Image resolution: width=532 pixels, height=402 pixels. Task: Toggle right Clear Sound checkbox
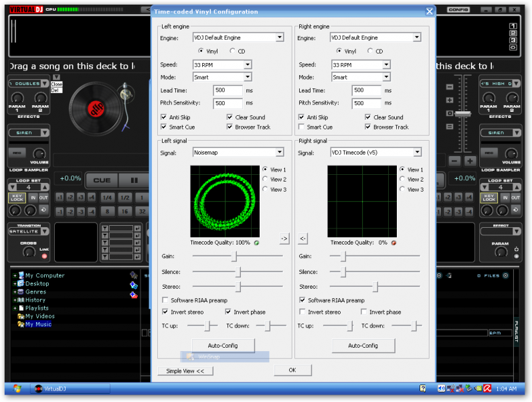368,117
